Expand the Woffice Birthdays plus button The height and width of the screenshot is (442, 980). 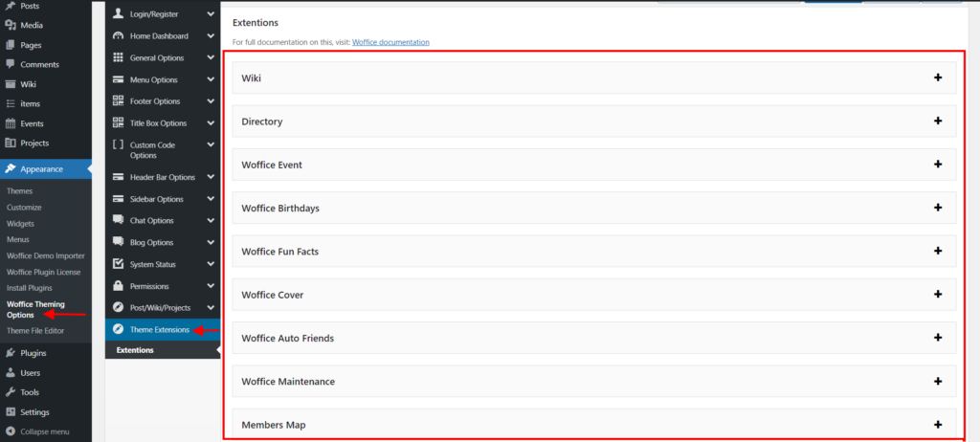pyautogui.click(x=938, y=208)
